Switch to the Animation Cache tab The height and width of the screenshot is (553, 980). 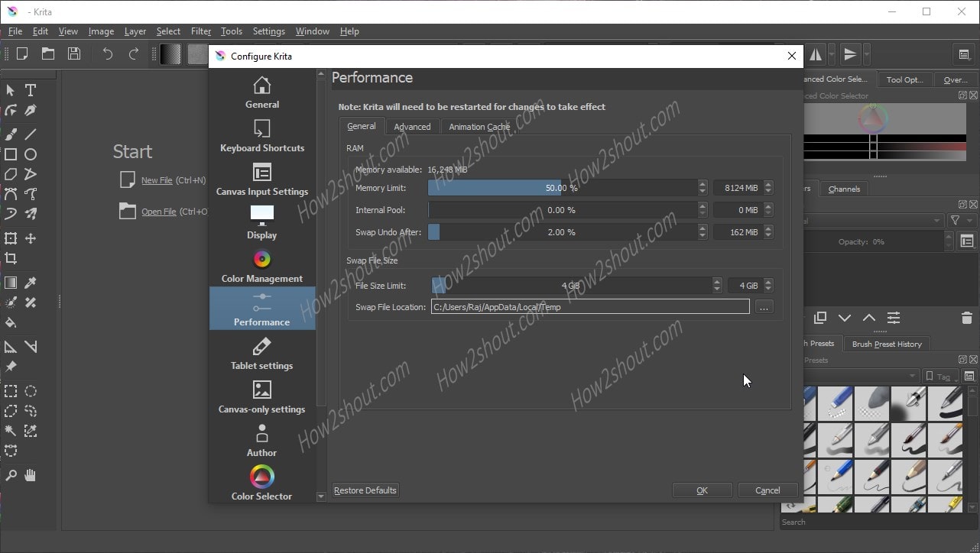point(479,127)
